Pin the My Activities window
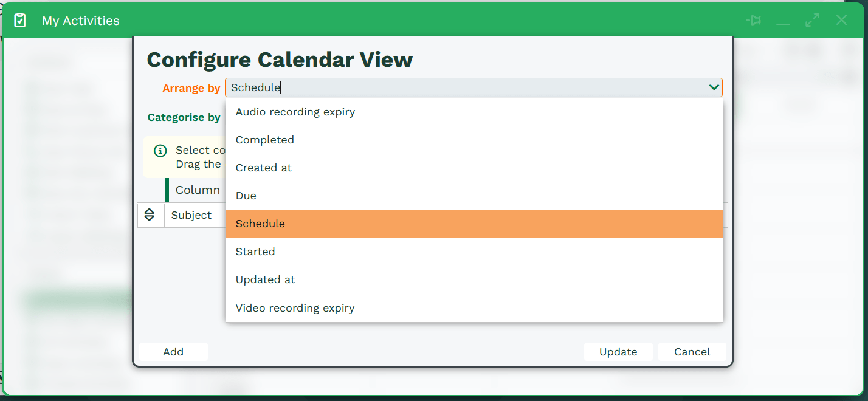This screenshot has width=868, height=401. pos(754,21)
